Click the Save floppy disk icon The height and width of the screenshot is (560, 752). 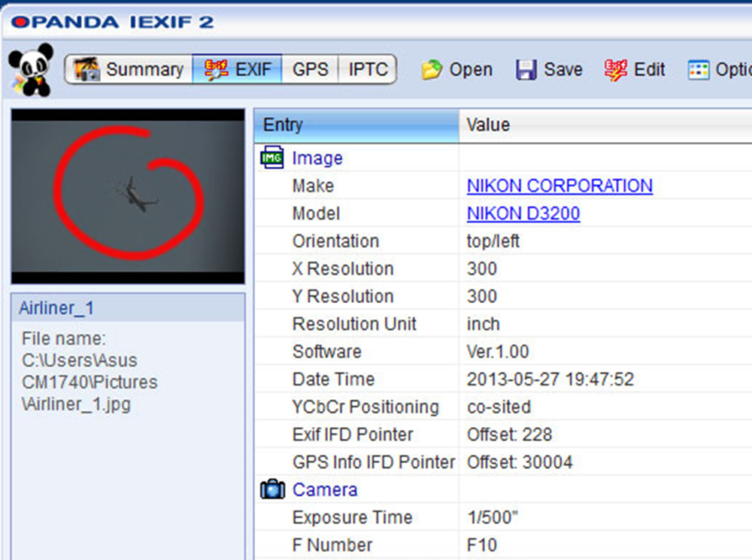[x=526, y=71]
